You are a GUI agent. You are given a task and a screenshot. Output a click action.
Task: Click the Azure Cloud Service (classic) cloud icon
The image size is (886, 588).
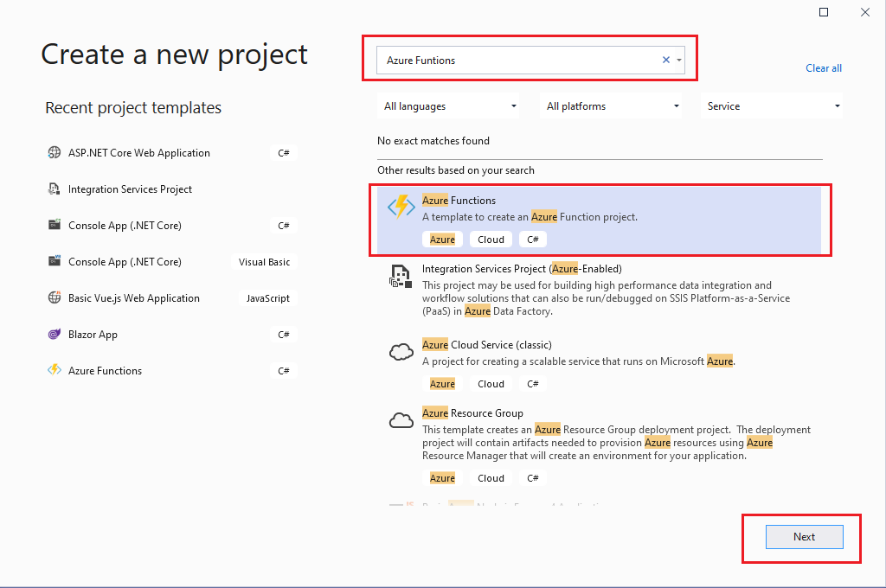point(401,351)
